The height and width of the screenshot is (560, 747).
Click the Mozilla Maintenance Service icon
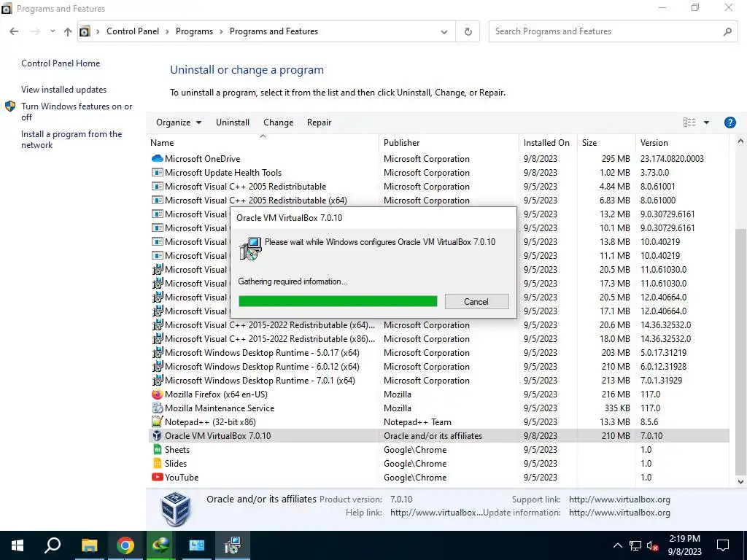157,408
